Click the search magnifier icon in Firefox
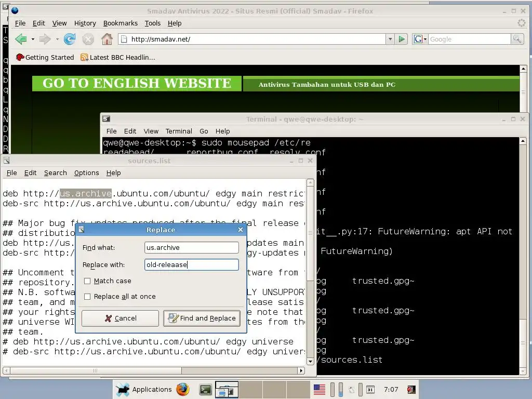This screenshot has width=532, height=399. 517,39
